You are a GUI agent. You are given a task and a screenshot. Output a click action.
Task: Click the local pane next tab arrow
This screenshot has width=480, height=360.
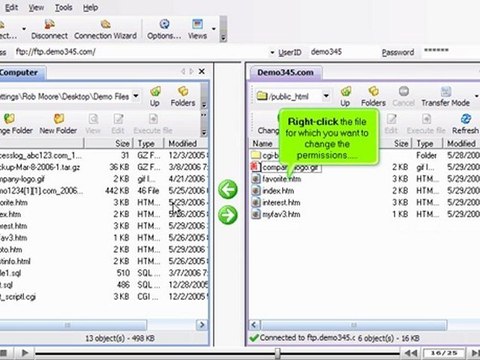pyautogui.click(x=191, y=71)
